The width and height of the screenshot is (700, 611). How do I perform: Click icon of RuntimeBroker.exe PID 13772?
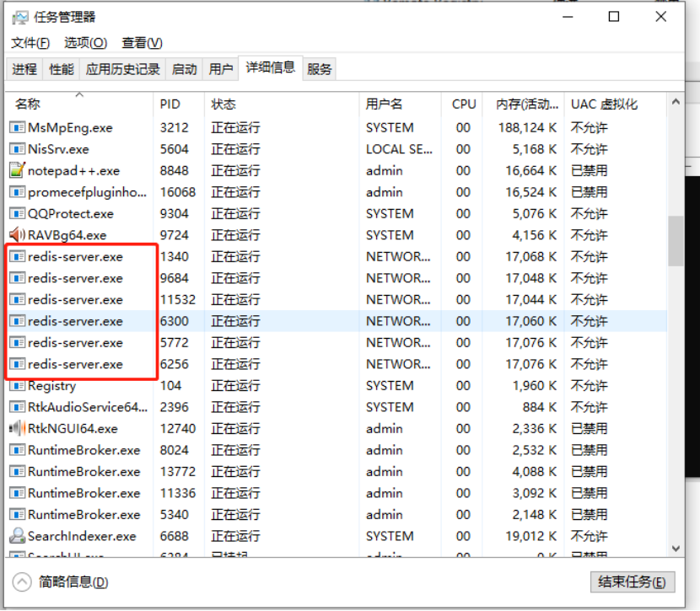17,471
